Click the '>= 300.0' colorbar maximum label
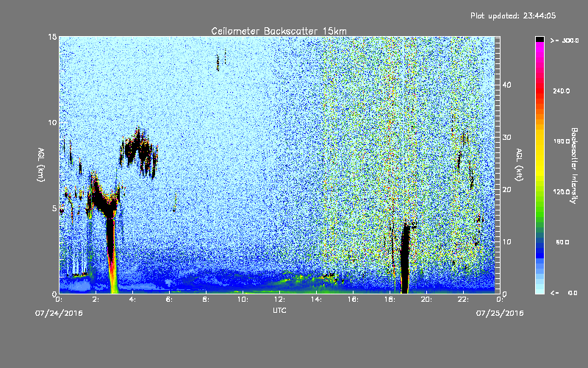Viewport: 588px width, 368px height. [564, 40]
